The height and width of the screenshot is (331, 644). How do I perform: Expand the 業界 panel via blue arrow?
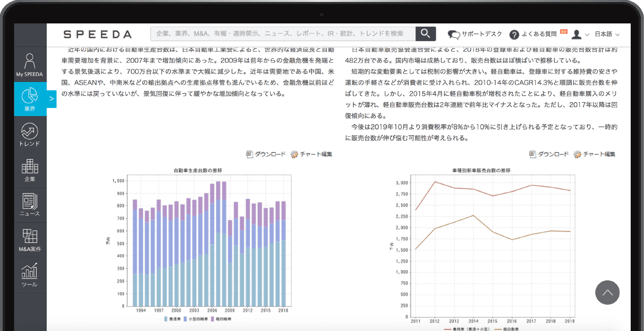pos(51,99)
